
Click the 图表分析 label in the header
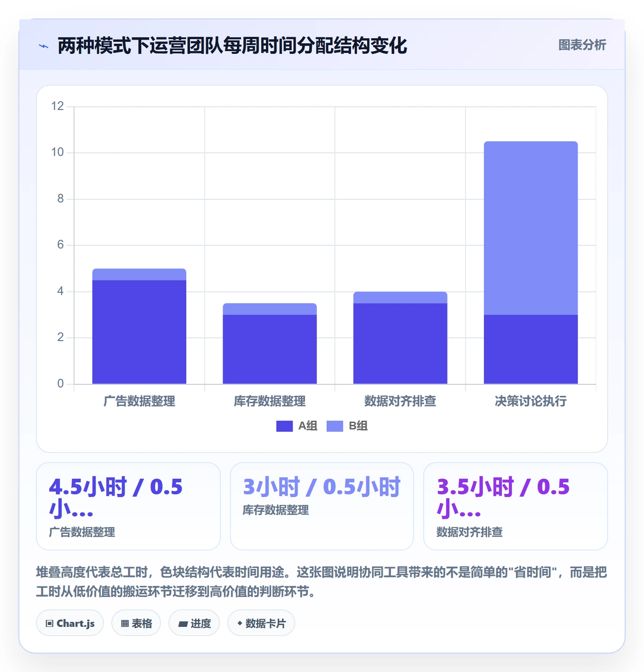point(582,45)
